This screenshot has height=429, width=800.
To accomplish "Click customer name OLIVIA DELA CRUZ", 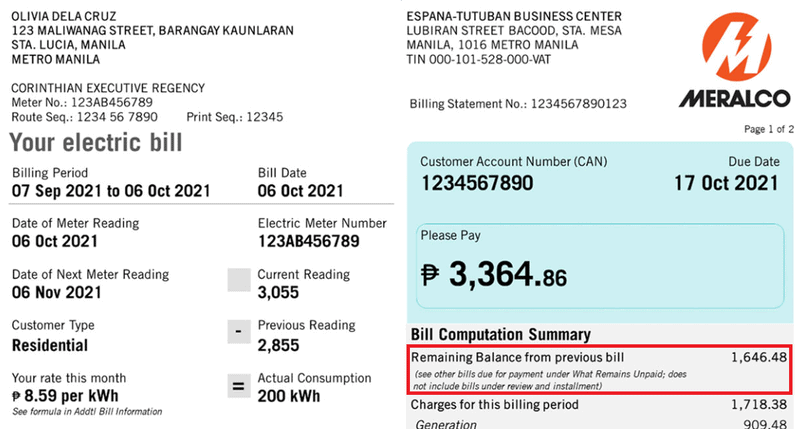I will click(64, 16).
